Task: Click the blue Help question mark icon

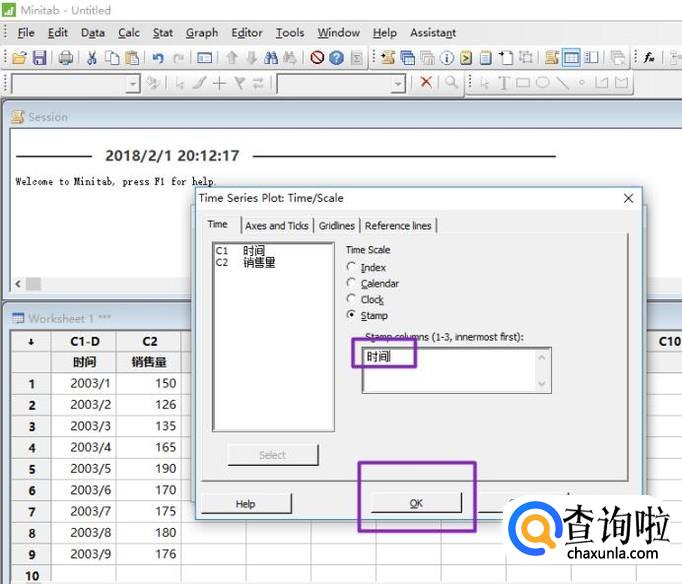Action: click(336, 57)
